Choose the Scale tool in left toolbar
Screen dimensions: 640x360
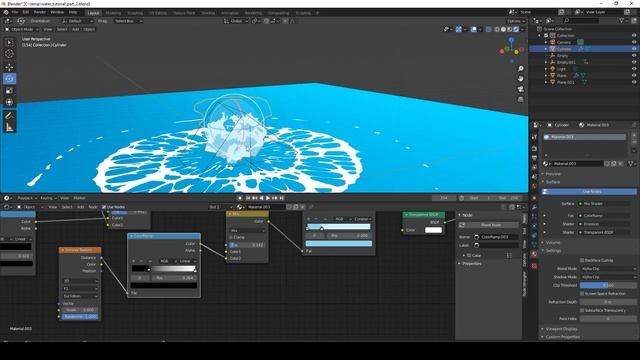[x=9, y=90]
